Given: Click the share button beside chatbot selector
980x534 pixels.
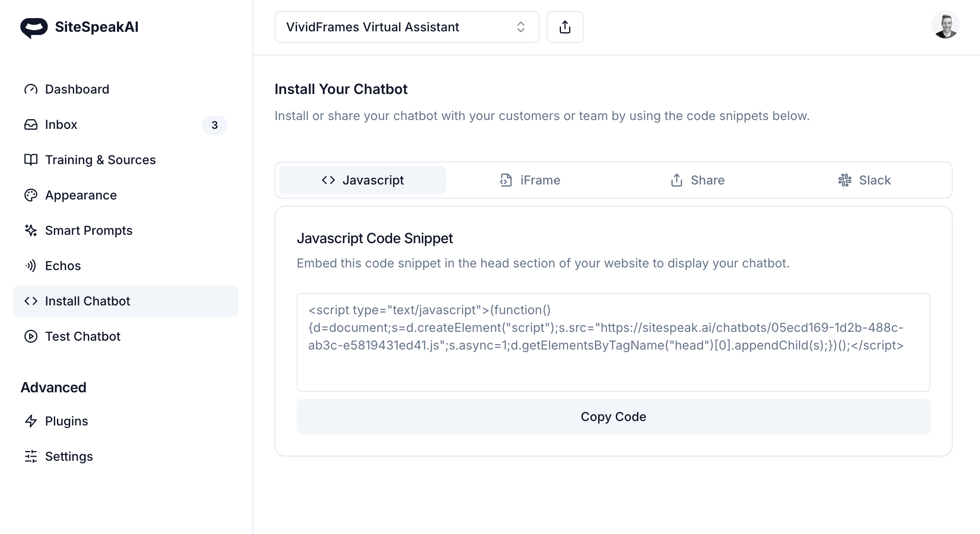Looking at the screenshot, I should coord(565,27).
